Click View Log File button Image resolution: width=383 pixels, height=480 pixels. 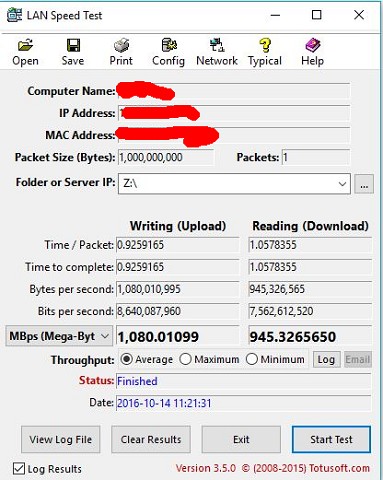[x=60, y=439]
